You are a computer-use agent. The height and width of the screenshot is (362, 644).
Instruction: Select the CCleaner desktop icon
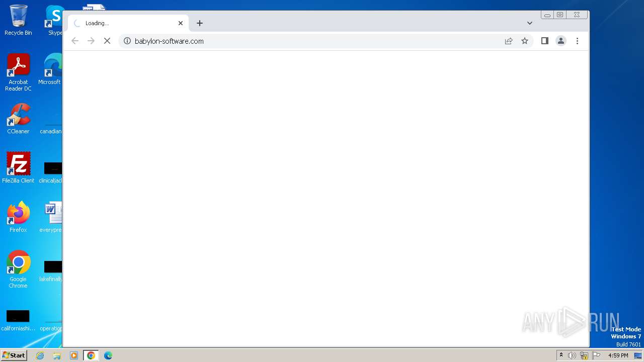[18, 119]
